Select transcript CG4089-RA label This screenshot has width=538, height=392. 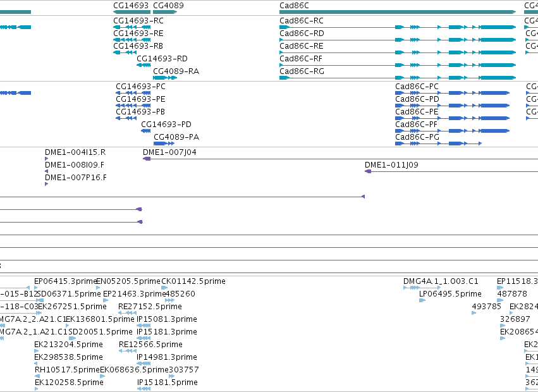[176, 71]
